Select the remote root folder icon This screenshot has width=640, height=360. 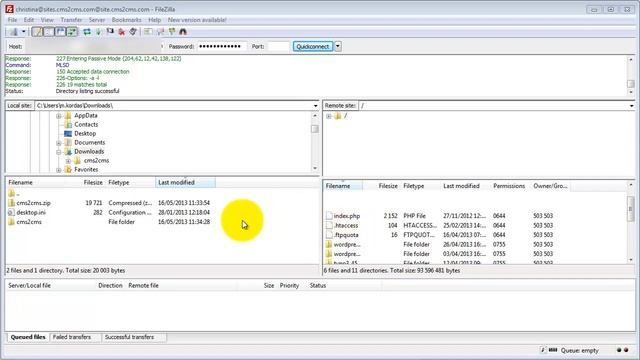338,116
